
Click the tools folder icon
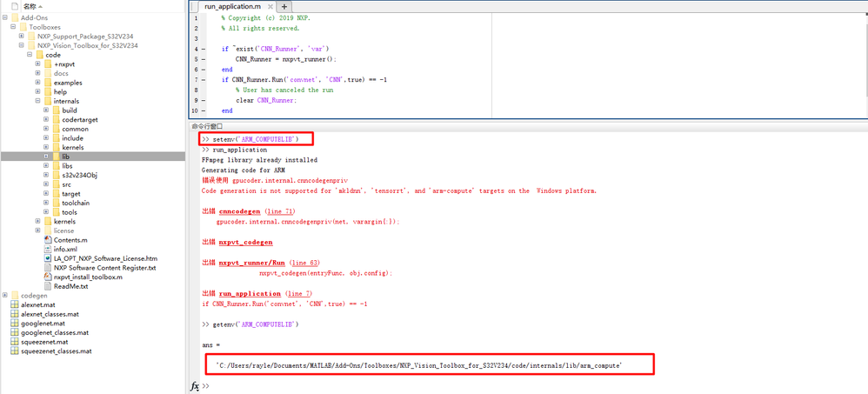[56, 212]
